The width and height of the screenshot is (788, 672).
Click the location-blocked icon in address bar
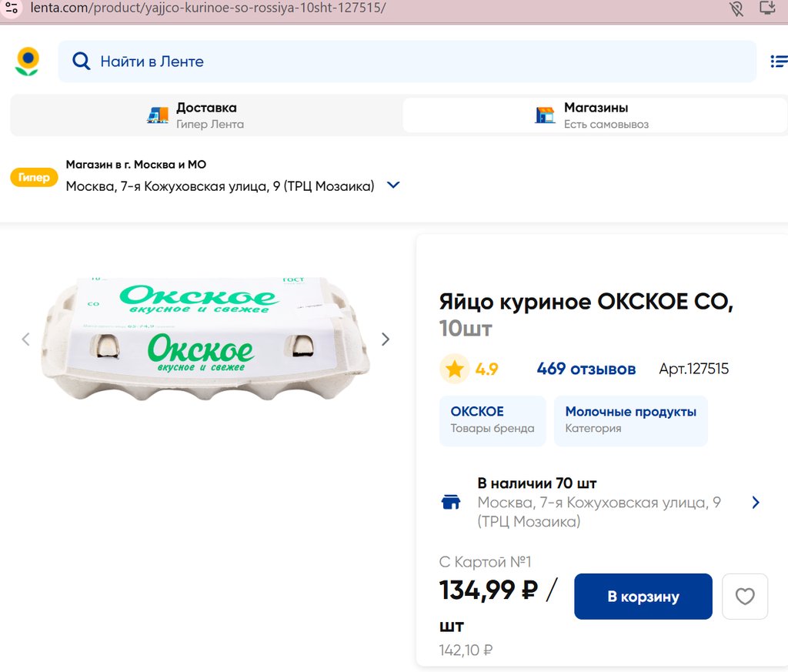[736, 8]
